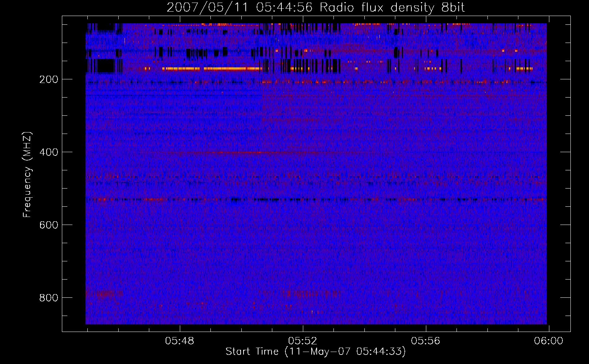
Task: Click the 06:00 time axis label
Action: point(549,341)
